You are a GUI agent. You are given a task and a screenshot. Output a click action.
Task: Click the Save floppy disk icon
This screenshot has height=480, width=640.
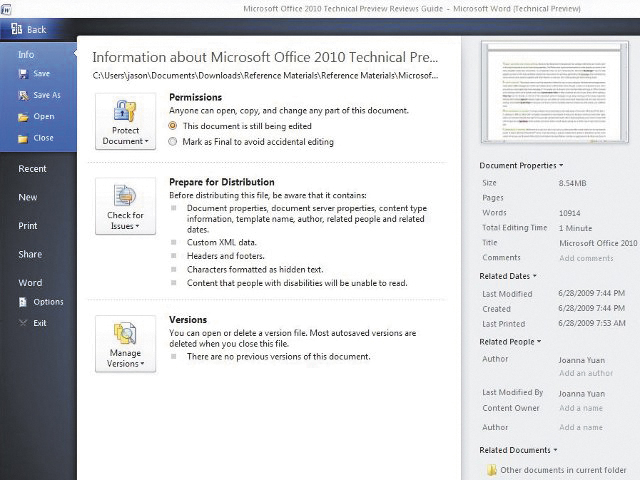23,74
